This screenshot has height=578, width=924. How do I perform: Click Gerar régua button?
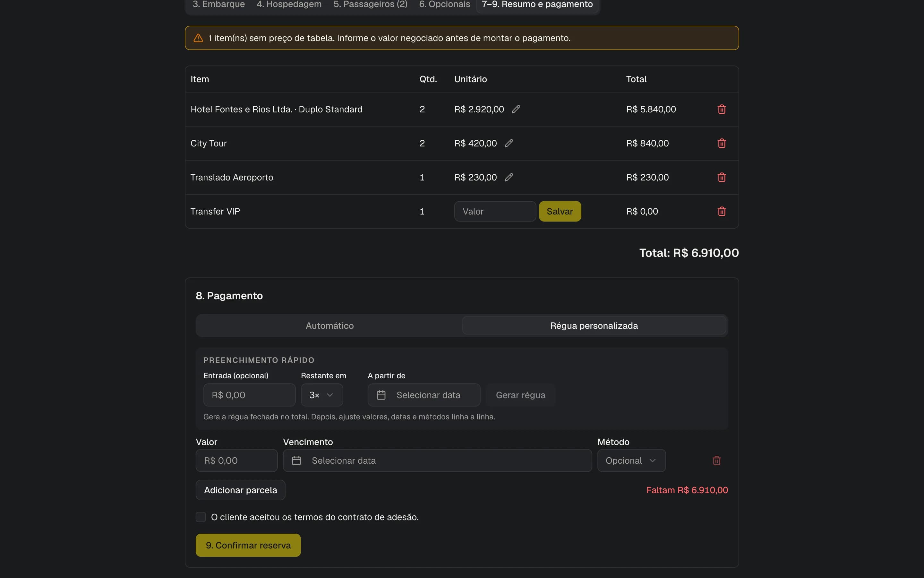click(520, 395)
